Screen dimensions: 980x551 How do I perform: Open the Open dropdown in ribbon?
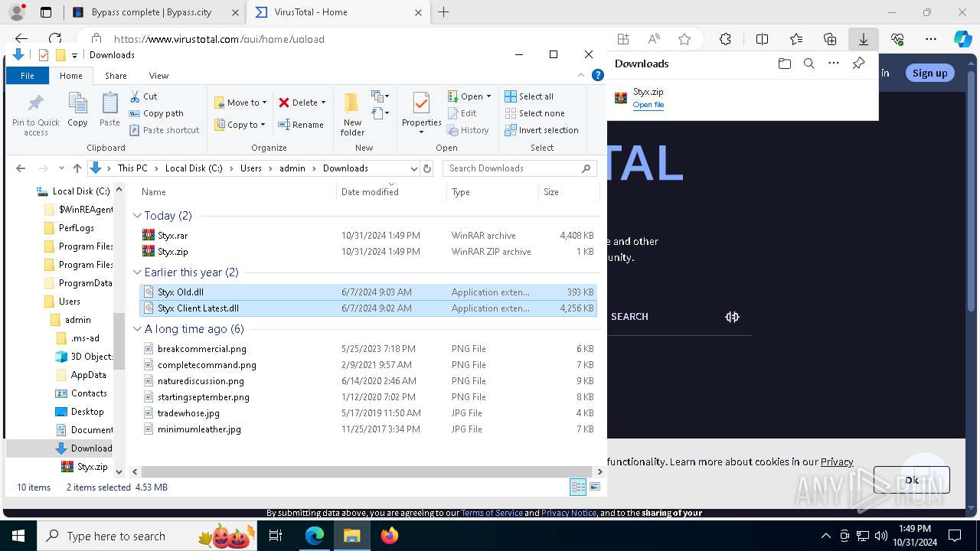coord(470,96)
